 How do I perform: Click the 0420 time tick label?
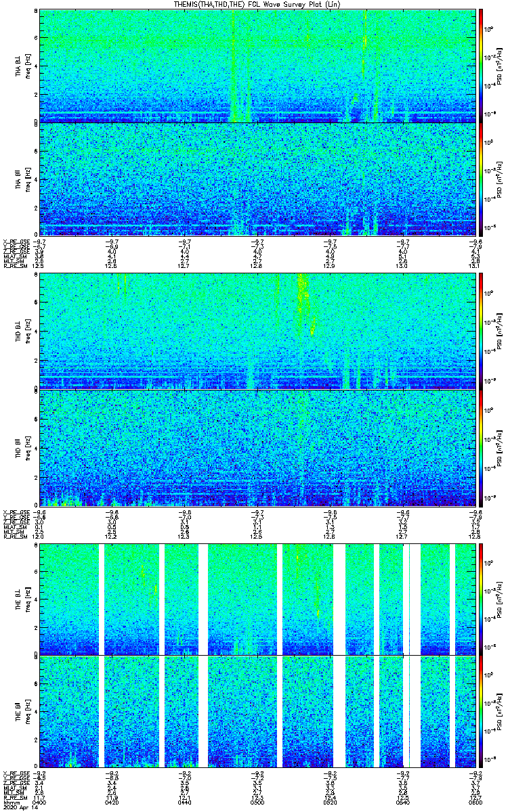pos(112,803)
